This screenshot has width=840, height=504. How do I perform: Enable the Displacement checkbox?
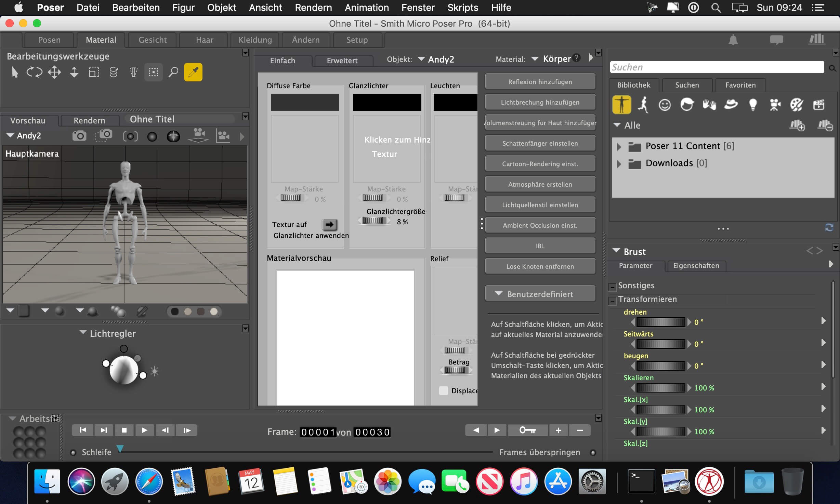coord(443,390)
